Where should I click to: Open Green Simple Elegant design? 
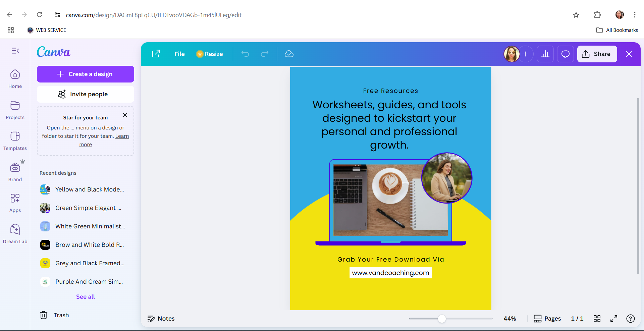(86, 208)
